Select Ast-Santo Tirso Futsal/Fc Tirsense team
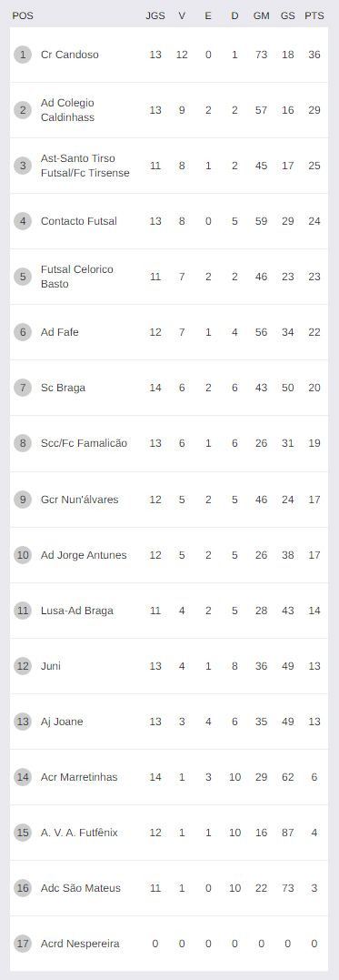Image resolution: width=339 pixels, height=980 pixels. tap(85, 166)
